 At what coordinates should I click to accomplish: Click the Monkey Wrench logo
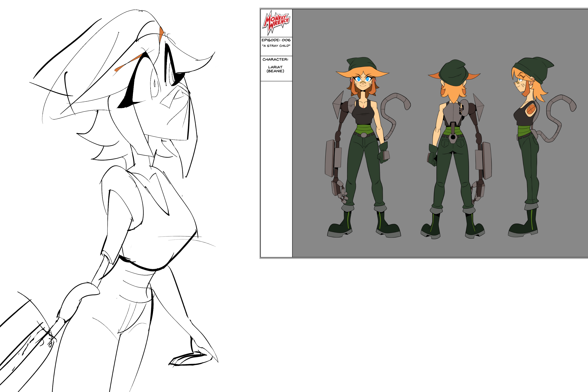tap(276, 23)
